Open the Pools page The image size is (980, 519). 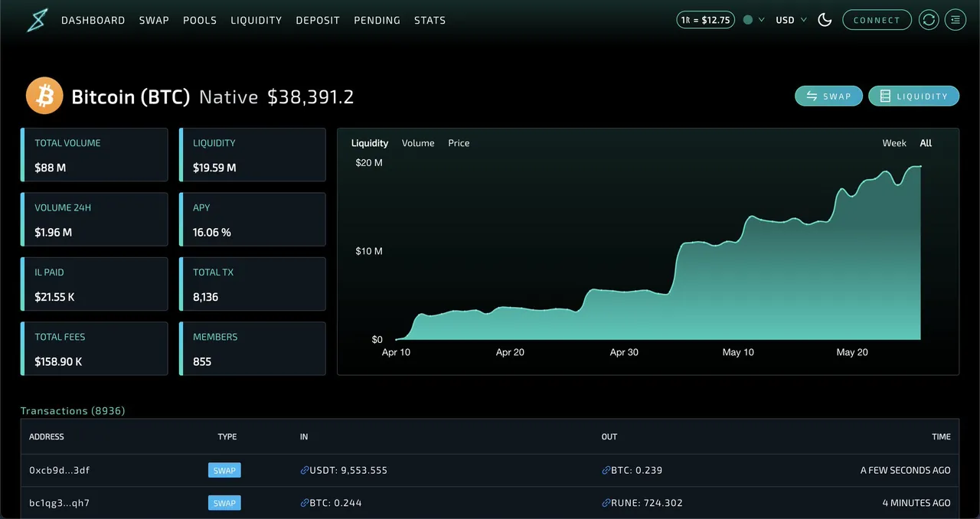pos(200,20)
